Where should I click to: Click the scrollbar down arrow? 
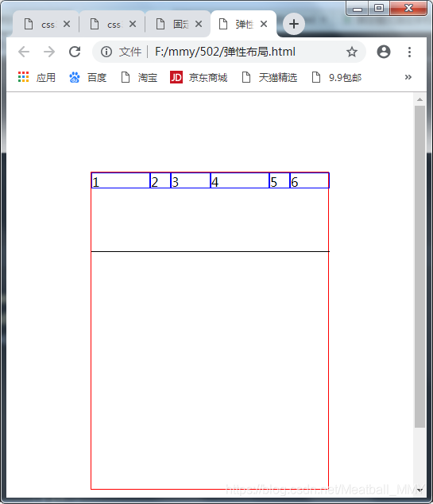(x=419, y=490)
